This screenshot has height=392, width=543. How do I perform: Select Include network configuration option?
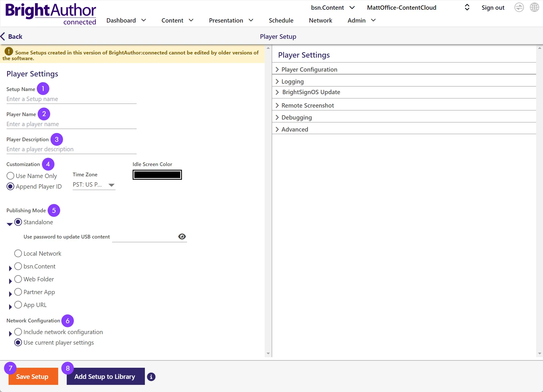click(18, 332)
